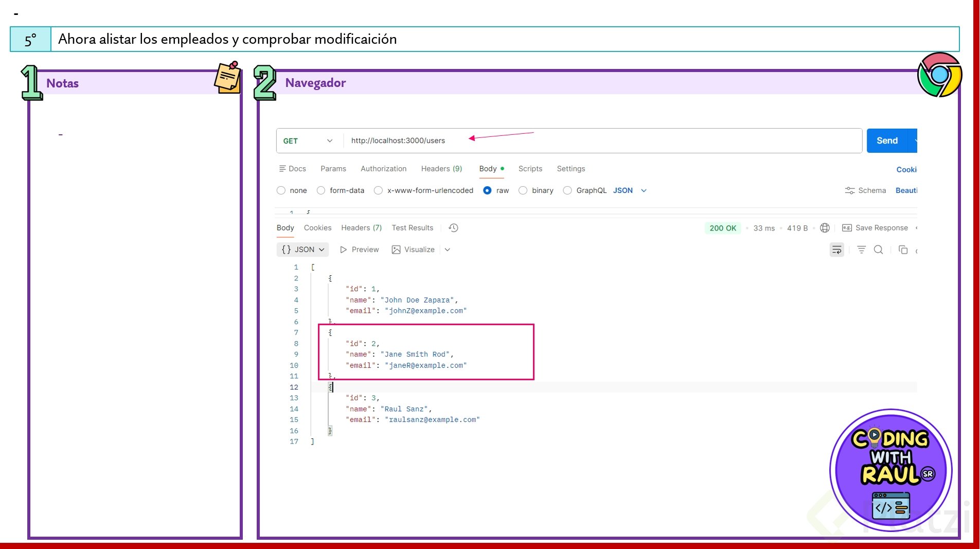The height and width of the screenshot is (549, 980).
Task: Open the Test Results tab
Action: tap(412, 228)
